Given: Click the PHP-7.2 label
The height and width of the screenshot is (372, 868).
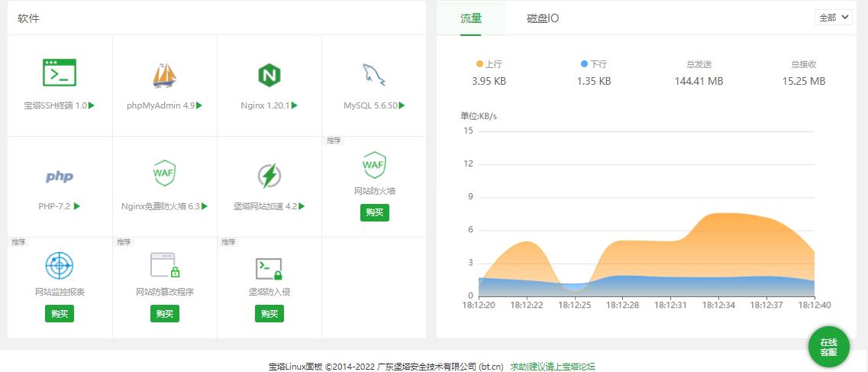Looking at the screenshot, I should tap(54, 206).
